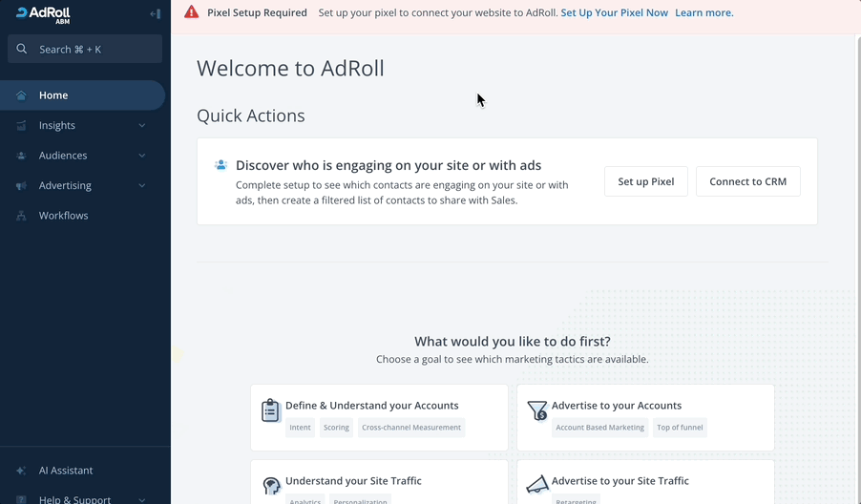Click the AI Assistant sparkle icon

point(21,471)
